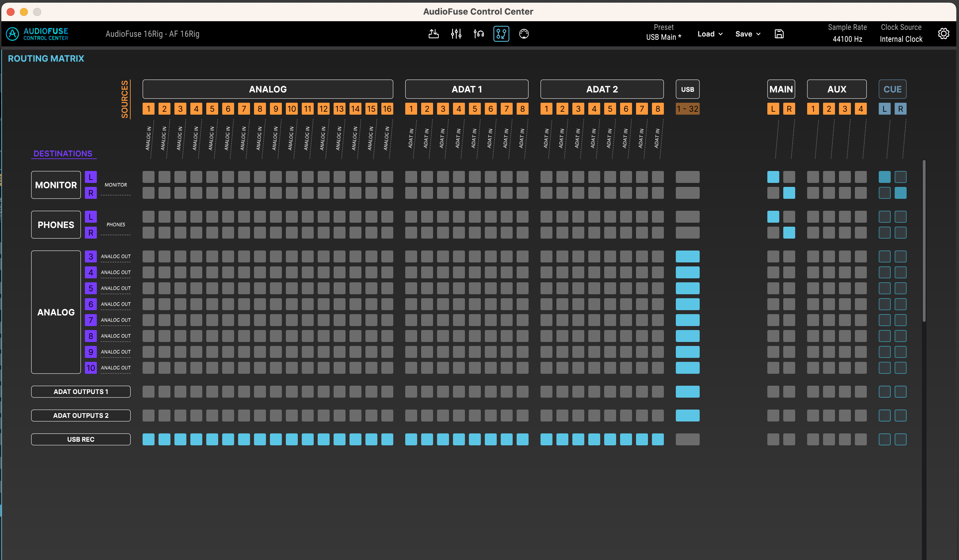Change the Internal Clock source

[x=901, y=39]
